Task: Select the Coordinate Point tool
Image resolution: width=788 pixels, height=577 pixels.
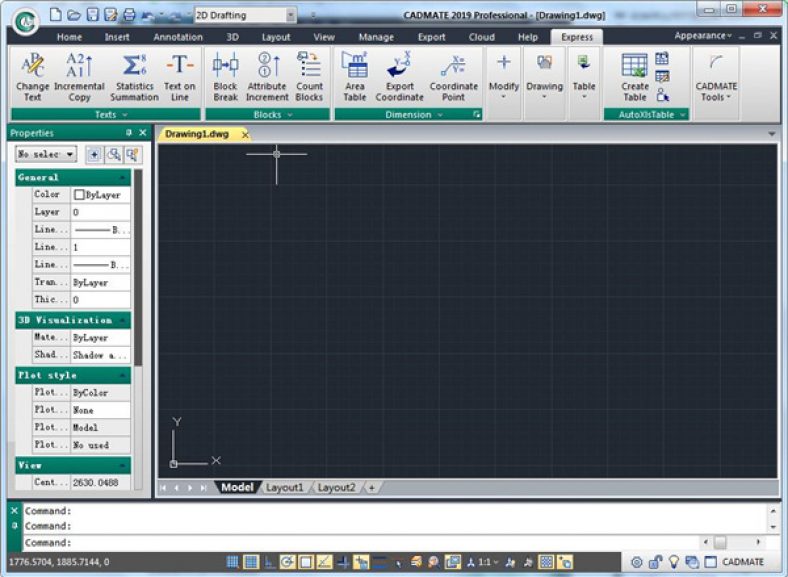Action: pos(453,76)
